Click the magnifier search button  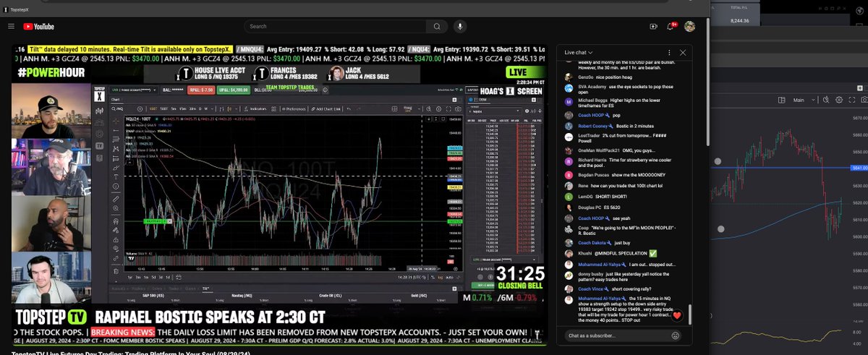pyautogui.click(x=436, y=27)
